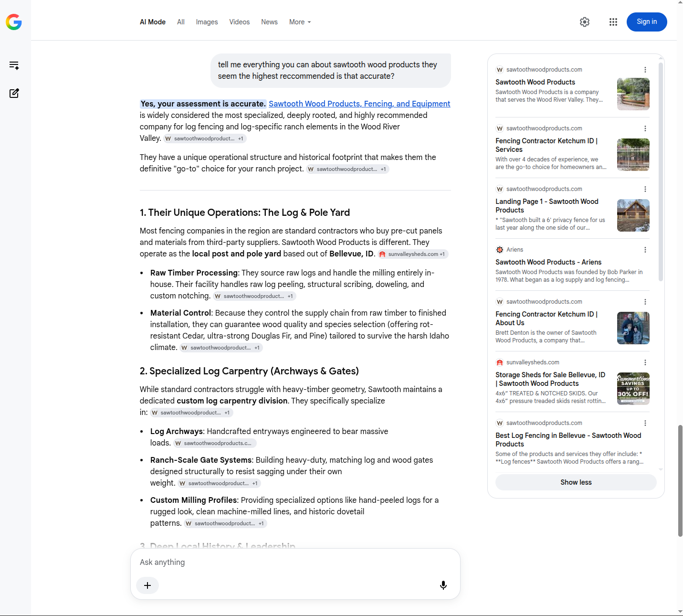The height and width of the screenshot is (616, 683).
Task: Click the iron fence thumbnail for Services
Action: coord(633,155)
